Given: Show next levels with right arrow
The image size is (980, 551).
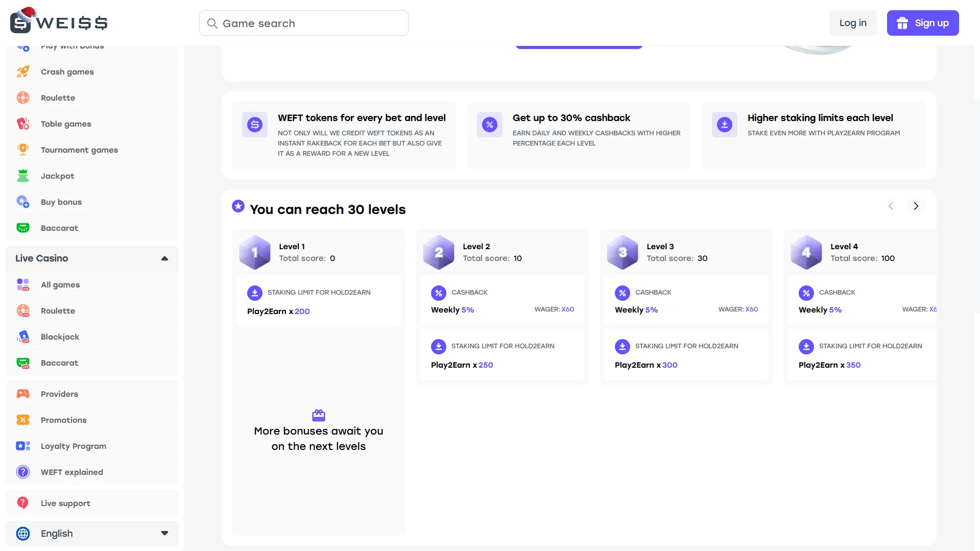Looking at the screenshot, I should [x=916, y=206].
